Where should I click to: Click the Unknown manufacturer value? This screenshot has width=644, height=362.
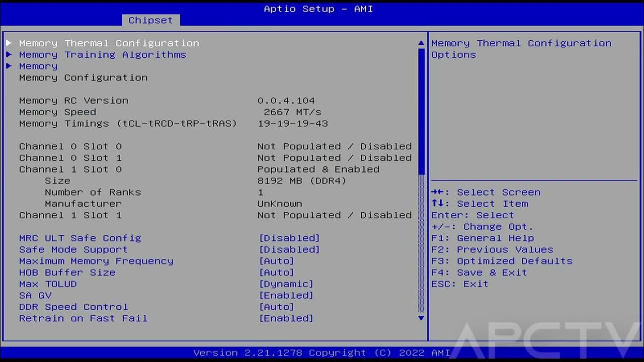pos(280,204)
